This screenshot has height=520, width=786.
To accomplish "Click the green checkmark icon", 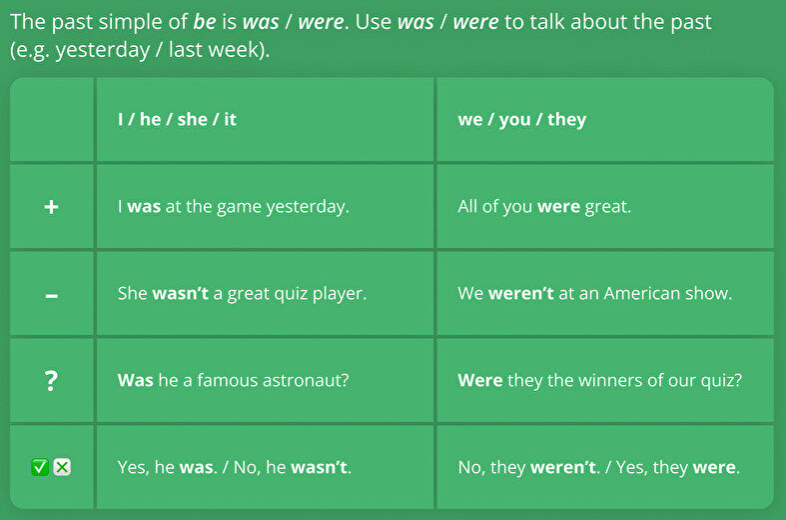I will point(40,467).
